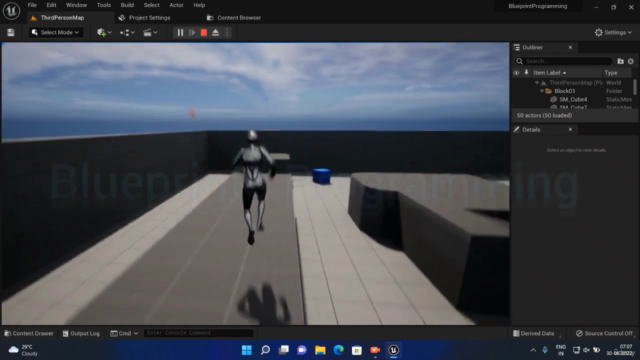Open File Explorer from the taskbar
640x360 pixels.
coord(320,350)
